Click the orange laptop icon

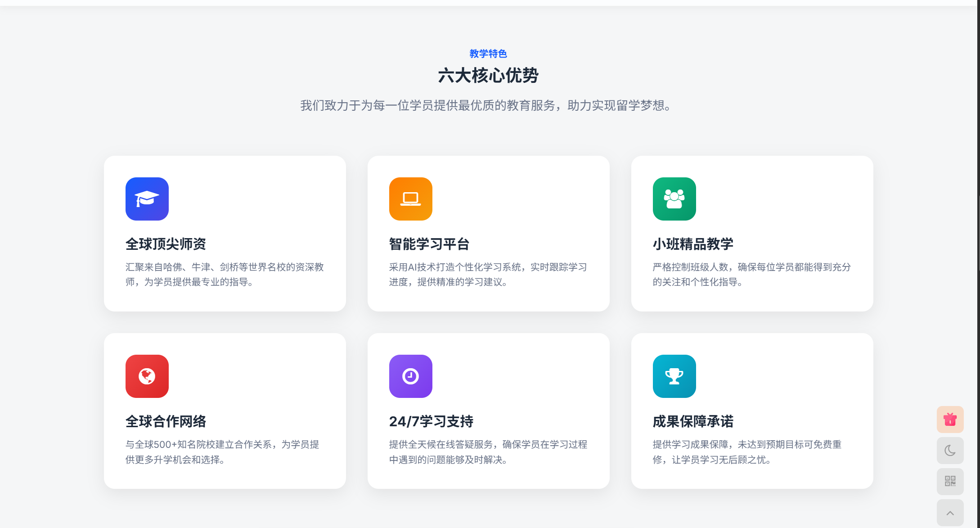[x=411, y=199]
